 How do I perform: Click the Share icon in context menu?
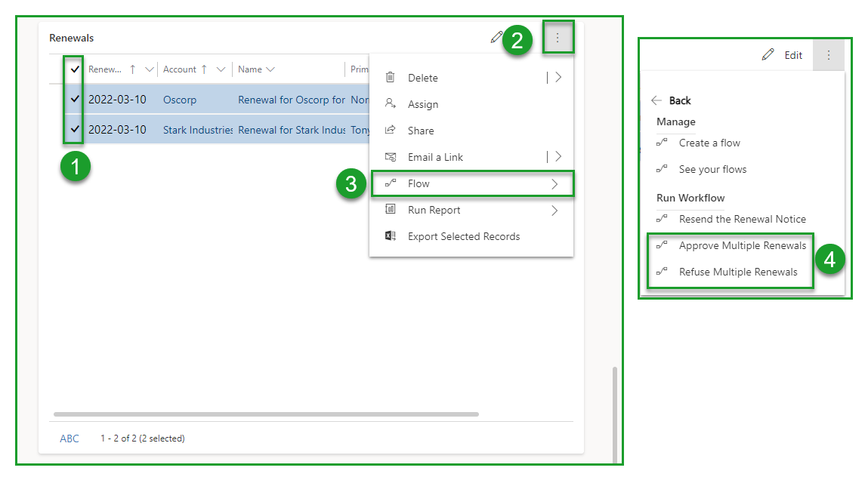click(391, 130)
